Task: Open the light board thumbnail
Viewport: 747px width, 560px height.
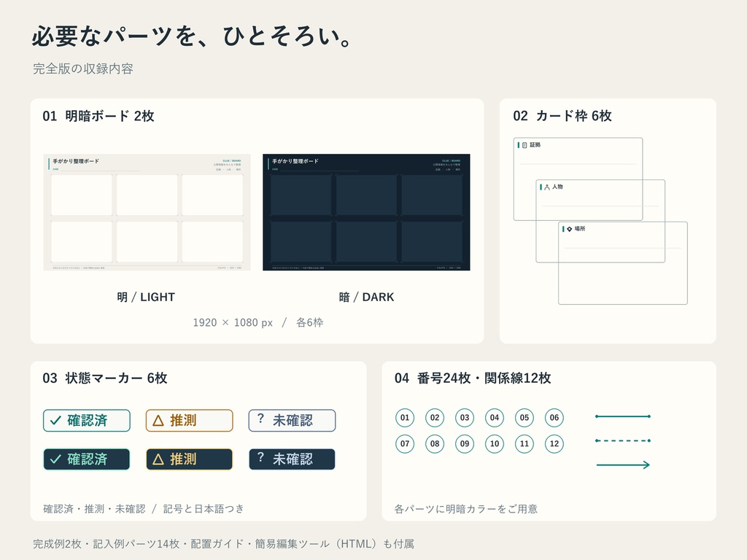Action: pos(147,212)
